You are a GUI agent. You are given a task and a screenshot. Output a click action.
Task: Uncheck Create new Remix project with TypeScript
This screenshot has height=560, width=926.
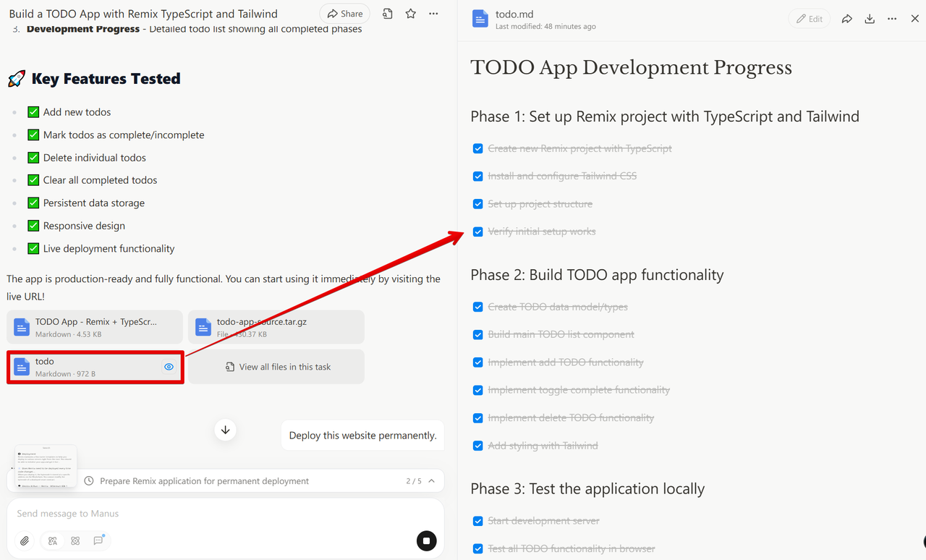click(478, 148)
